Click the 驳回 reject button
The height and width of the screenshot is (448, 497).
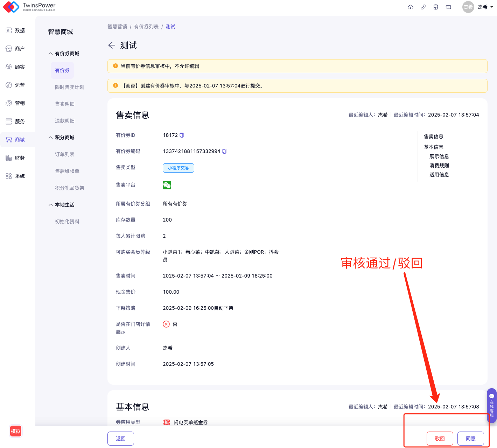pos(440,439)
